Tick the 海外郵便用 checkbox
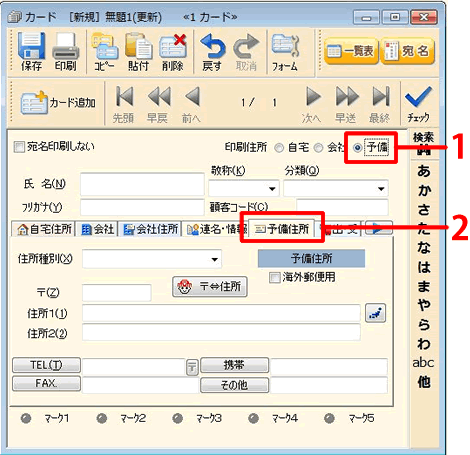Viewport: 470px width, 455px height. [274, 277]
